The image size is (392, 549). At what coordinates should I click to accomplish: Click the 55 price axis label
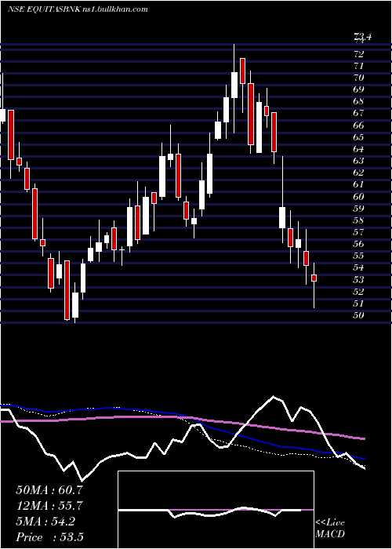(x=358, y=256)
